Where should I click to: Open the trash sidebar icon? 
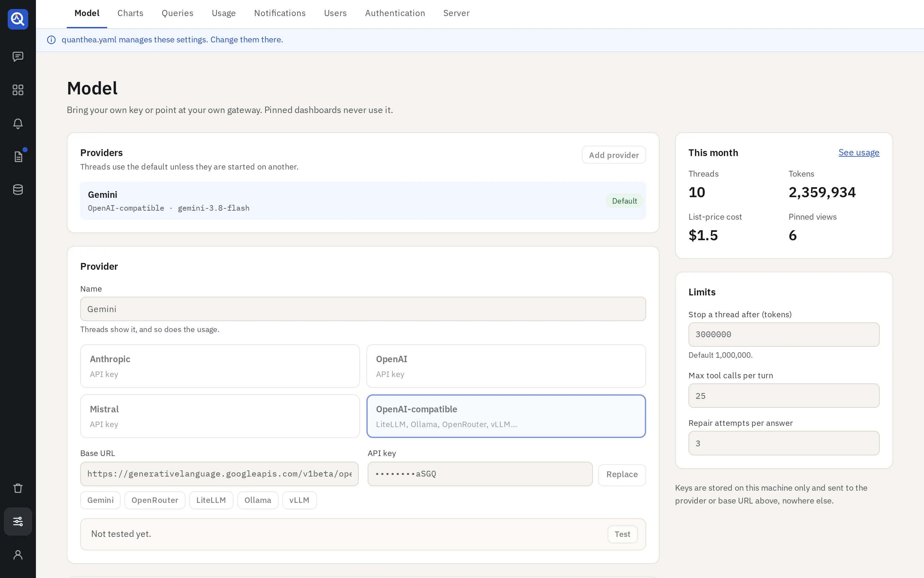tap(18, 488)
